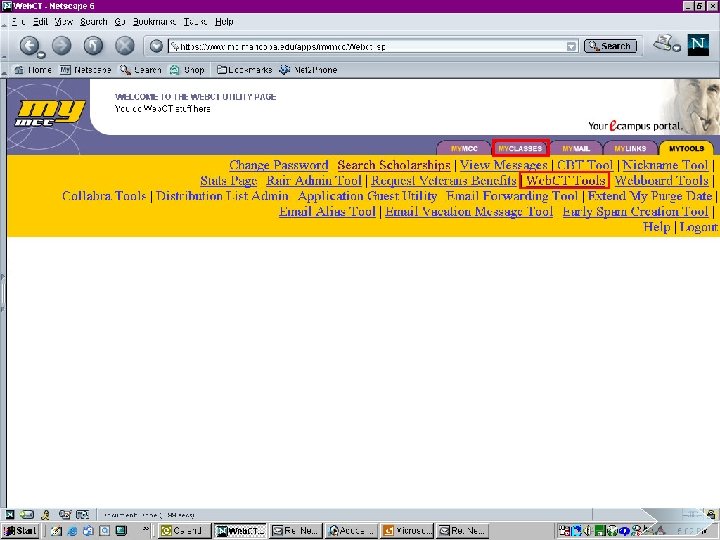
Task: Click the Early Spam Creation Tool link
Action: [x=636, y=212]
